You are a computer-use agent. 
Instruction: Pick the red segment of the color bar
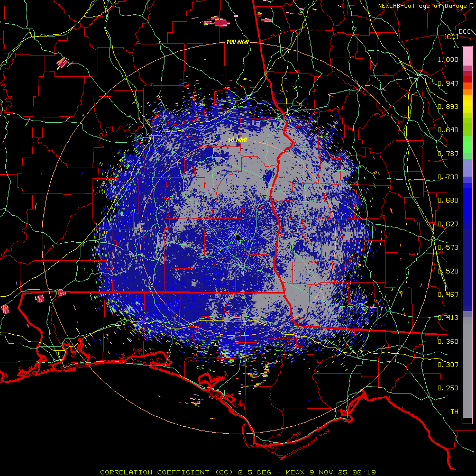[467, 79]
